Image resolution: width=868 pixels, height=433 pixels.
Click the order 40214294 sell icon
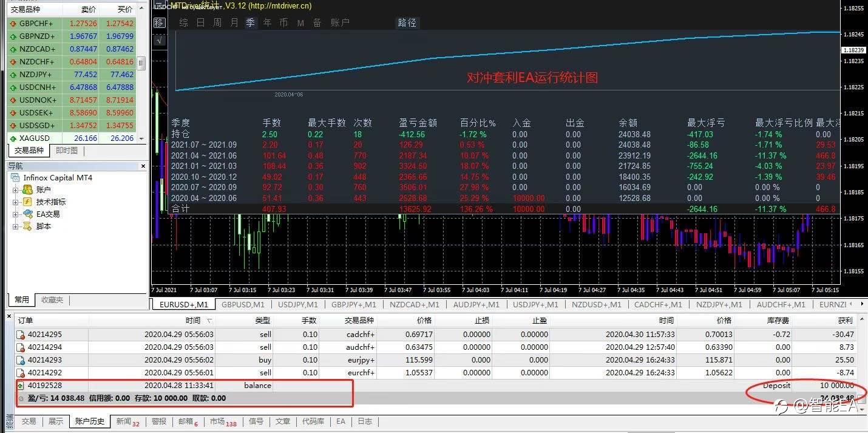(x=20, y=347)
